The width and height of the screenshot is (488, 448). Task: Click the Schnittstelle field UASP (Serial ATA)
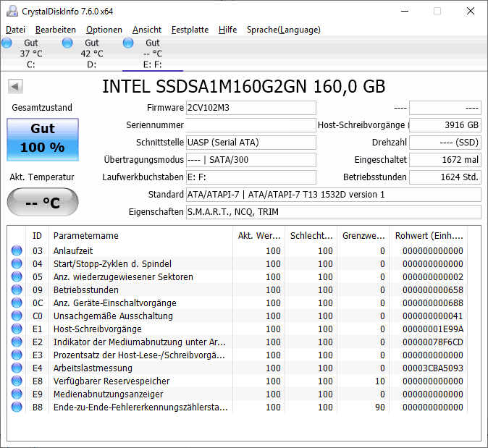coord(251,143)
